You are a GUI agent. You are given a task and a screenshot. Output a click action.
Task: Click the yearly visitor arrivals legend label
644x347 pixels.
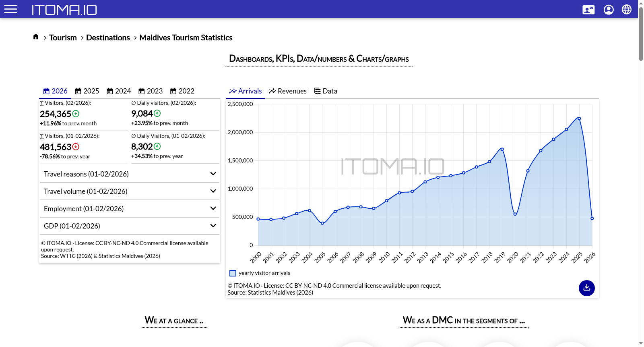[x=264, y=273]
